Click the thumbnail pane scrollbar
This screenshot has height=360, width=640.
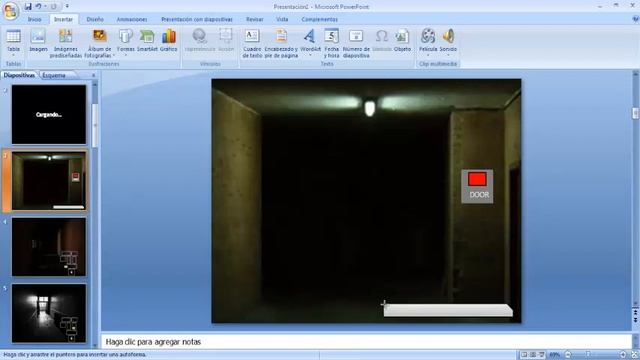tap(95, 125)
